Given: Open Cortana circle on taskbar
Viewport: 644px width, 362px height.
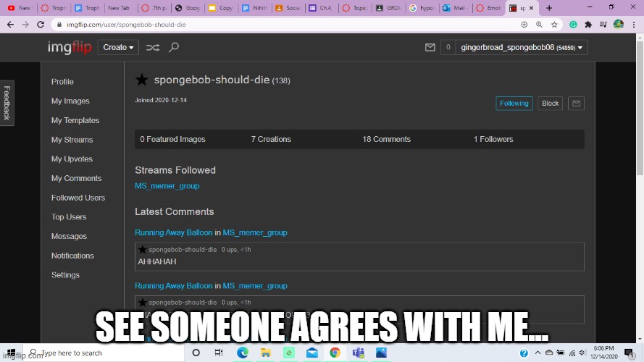Looking at the screenshot, I should tap(196, 353).
